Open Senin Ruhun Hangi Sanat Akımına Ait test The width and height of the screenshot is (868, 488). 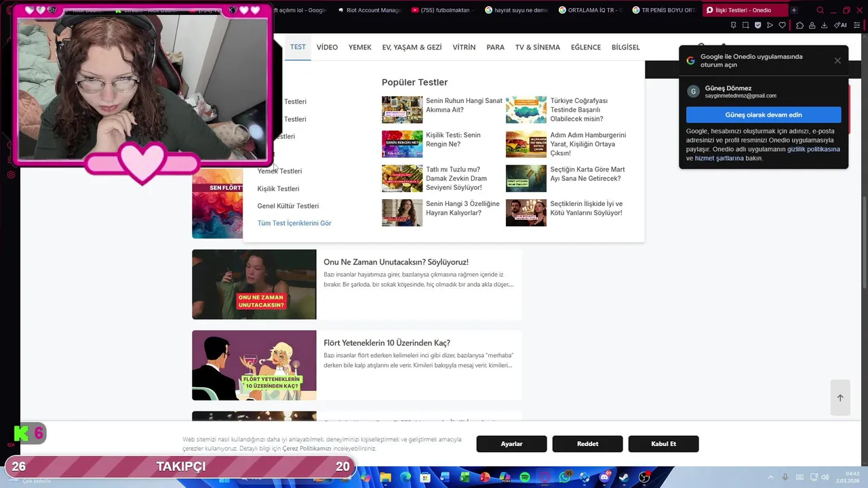click(x=464, y=105)
